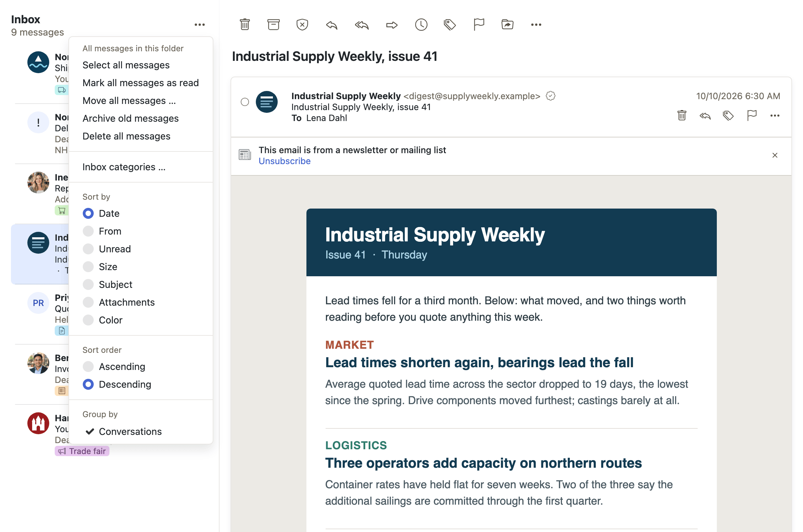Click the Trade fair category tag

pyautogui.click(x=82, y=451)
